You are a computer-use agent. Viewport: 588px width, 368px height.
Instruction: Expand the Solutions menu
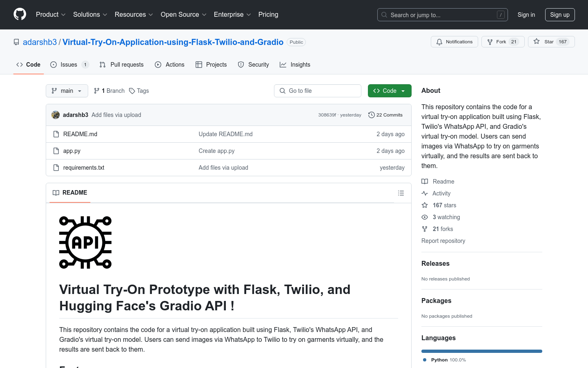click(90, 15)
